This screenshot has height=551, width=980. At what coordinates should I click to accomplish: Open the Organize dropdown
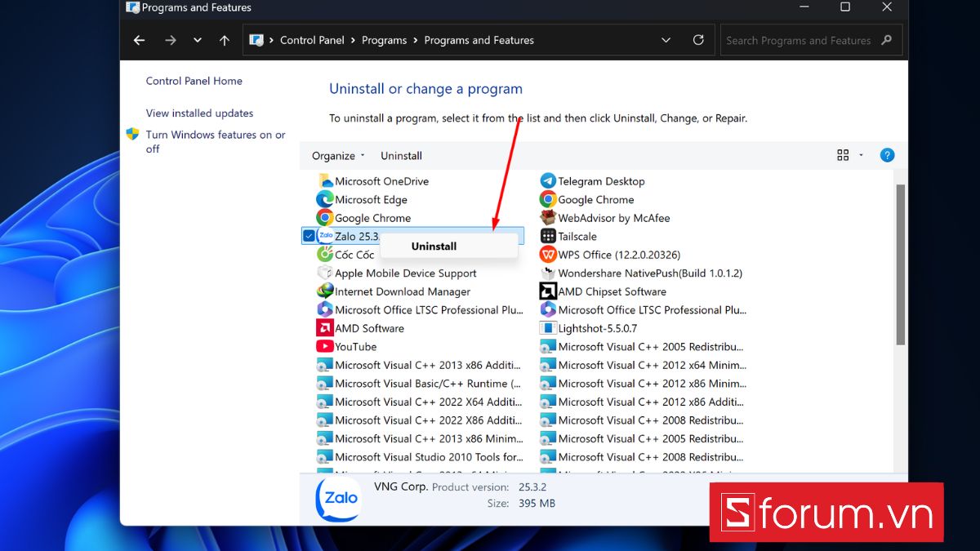click(x=338, y=155)
